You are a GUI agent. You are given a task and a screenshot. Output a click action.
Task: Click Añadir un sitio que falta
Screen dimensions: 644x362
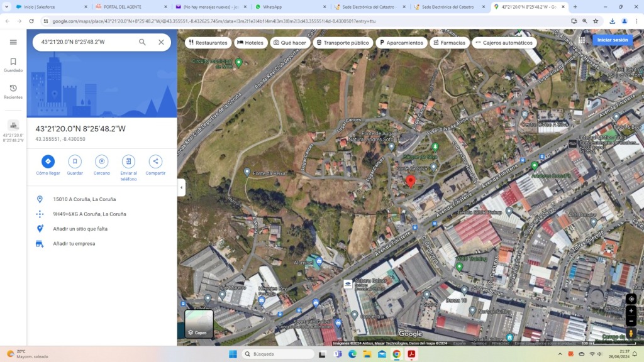[x=80, y=229]
